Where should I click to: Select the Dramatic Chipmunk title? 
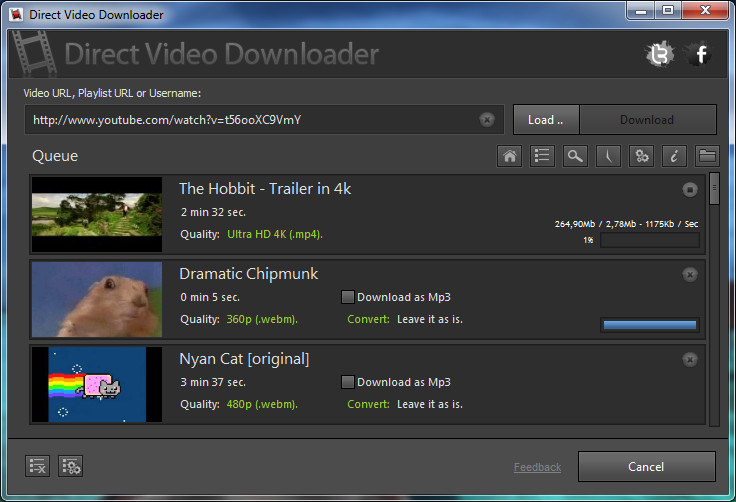249,274
